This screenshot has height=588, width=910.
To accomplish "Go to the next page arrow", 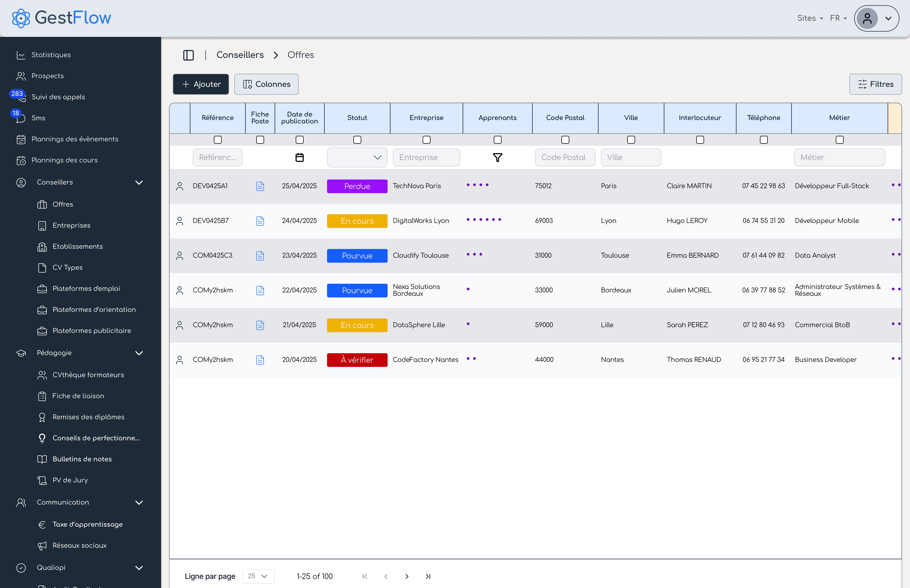I will pos(407,576).
